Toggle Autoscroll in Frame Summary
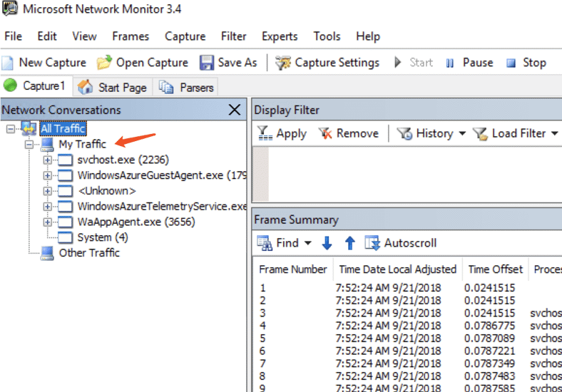This screenshot has width=562, height=392. click(401, 243)
